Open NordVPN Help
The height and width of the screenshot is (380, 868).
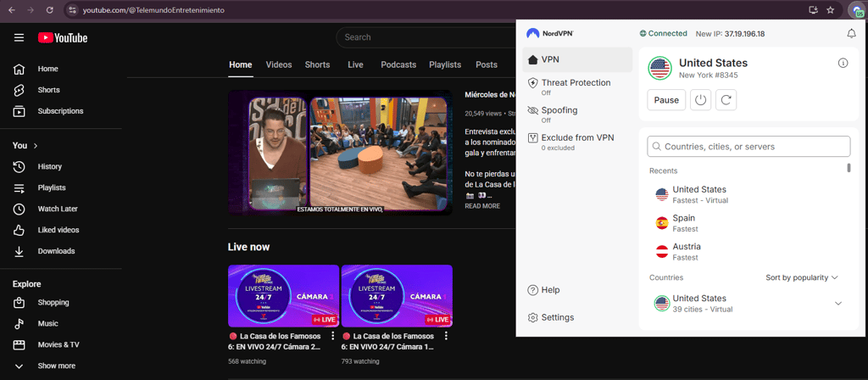[544, 290]
